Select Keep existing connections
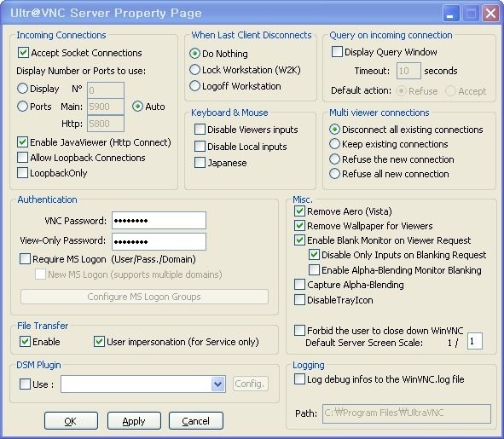This screenshot has height=439, width=504. coord(334,144)
